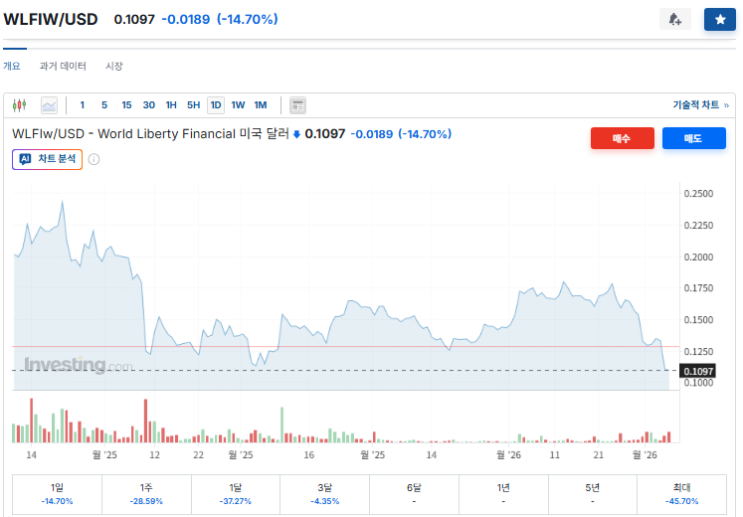Click the AI 차트 분석 button
This screenshot has height=517, width=743.
tap(47, 159)
